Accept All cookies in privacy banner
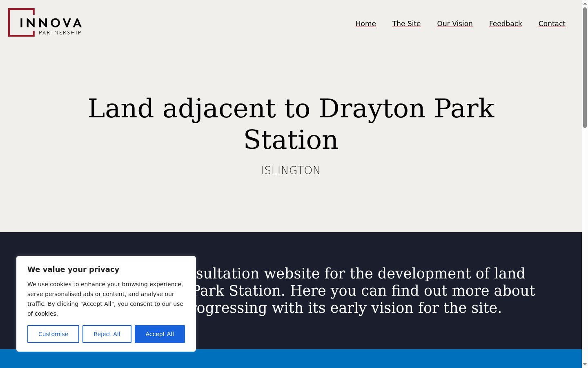The height and width of the screenshot is (368, 588). 160,334
